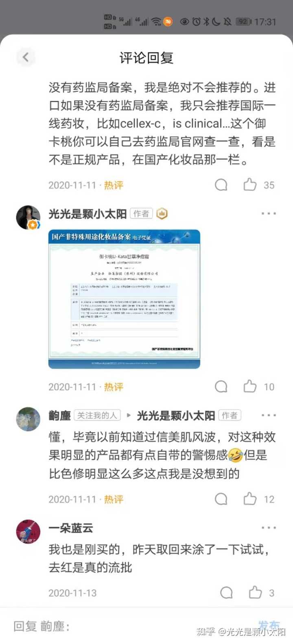Open three-dot menu on 一朵蓝云's comment
Viewport: 293px width, 644px height.
[269, 528]
